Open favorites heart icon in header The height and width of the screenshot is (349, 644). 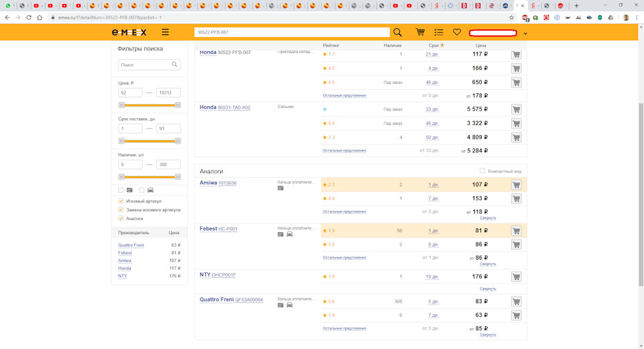coord(457,32)
